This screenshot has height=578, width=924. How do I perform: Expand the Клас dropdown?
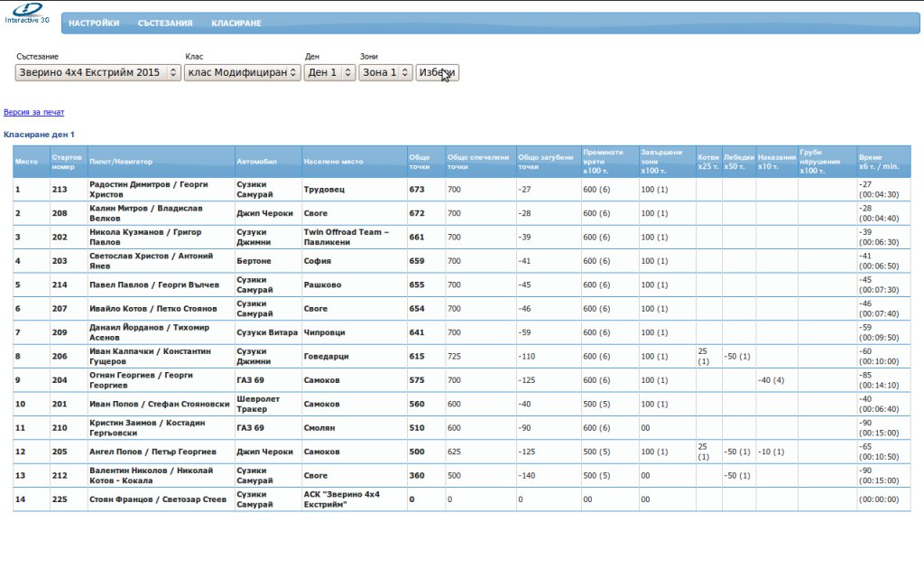[x=242, y=72]
